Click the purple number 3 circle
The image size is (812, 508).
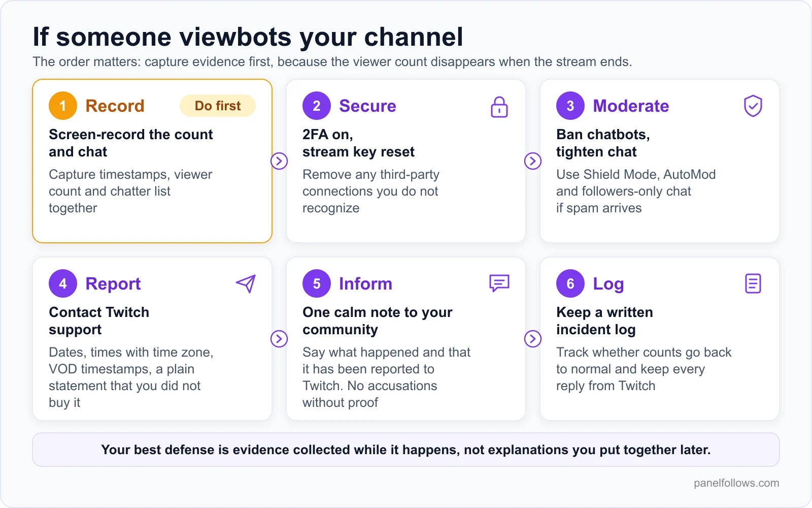click(570, 106)
